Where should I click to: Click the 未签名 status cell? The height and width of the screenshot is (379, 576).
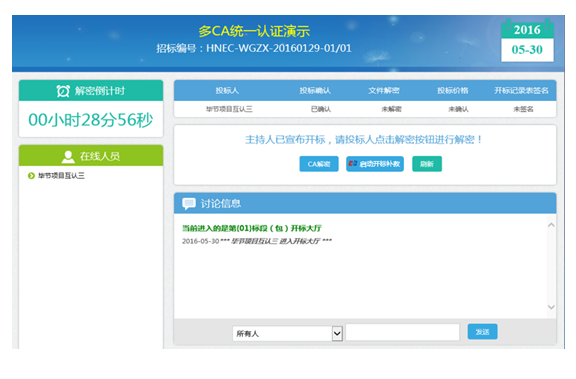pos(523,109)
